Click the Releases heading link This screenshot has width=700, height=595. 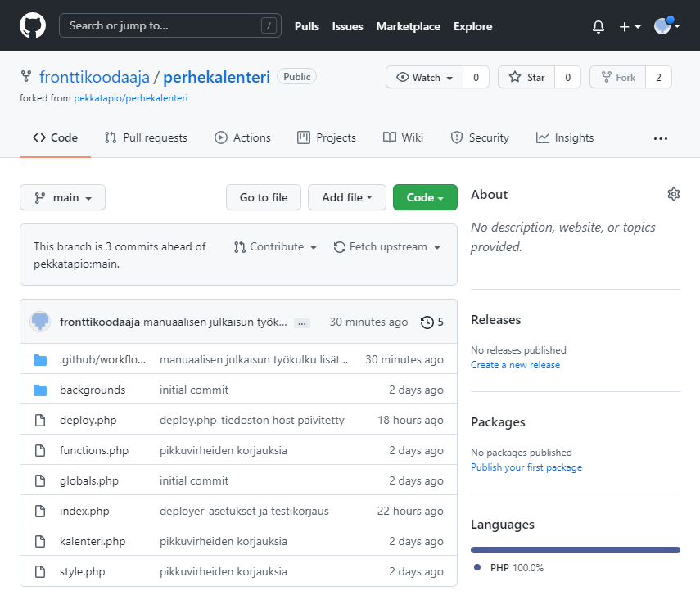click(495, 319)
